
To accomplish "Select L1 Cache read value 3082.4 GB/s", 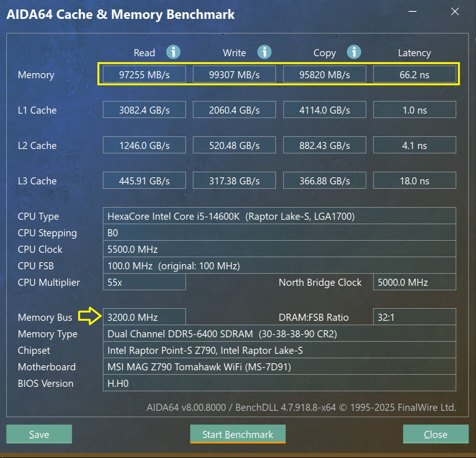I will (144, 110).
